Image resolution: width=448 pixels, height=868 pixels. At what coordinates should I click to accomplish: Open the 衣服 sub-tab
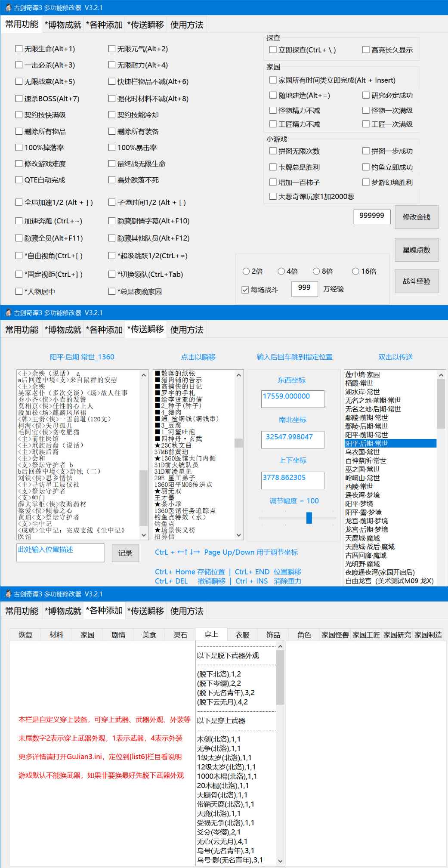(242, 635)
